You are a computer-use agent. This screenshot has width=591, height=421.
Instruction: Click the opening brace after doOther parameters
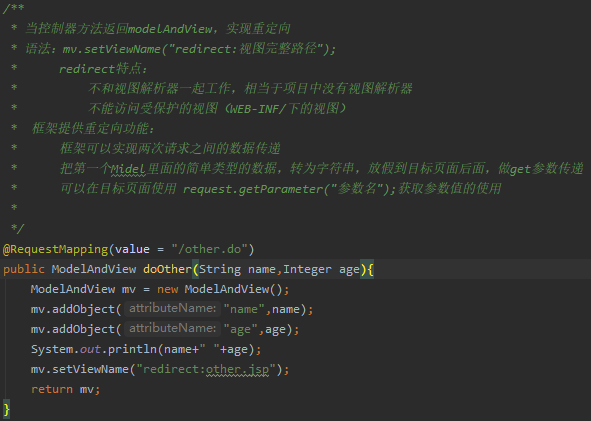[x=370, y=269]
